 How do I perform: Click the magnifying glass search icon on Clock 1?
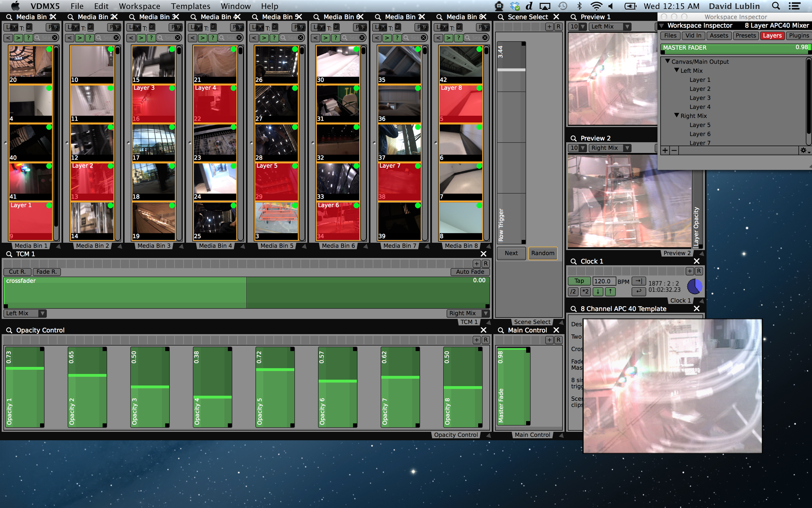pyautogui.click(x=573, y=261)
